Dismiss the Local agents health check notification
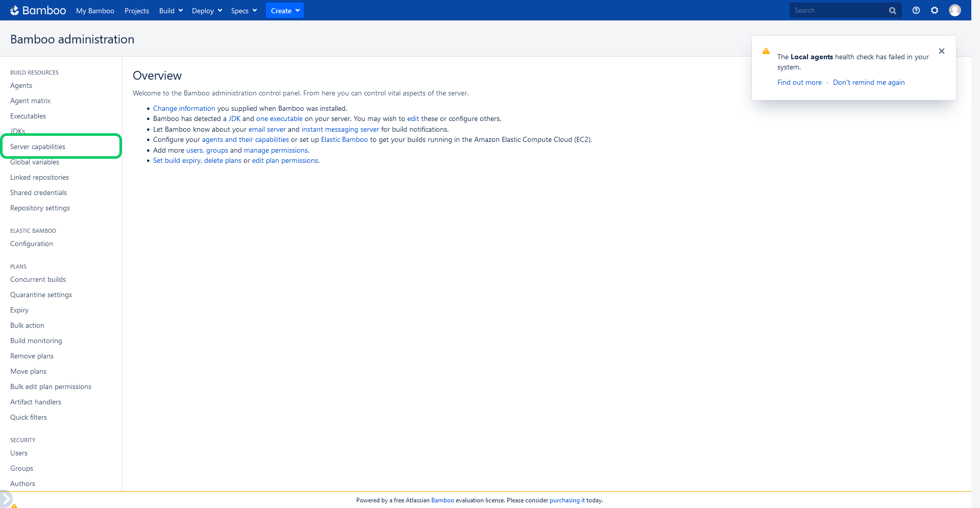 pyautogui.click(x=942, y=51)
